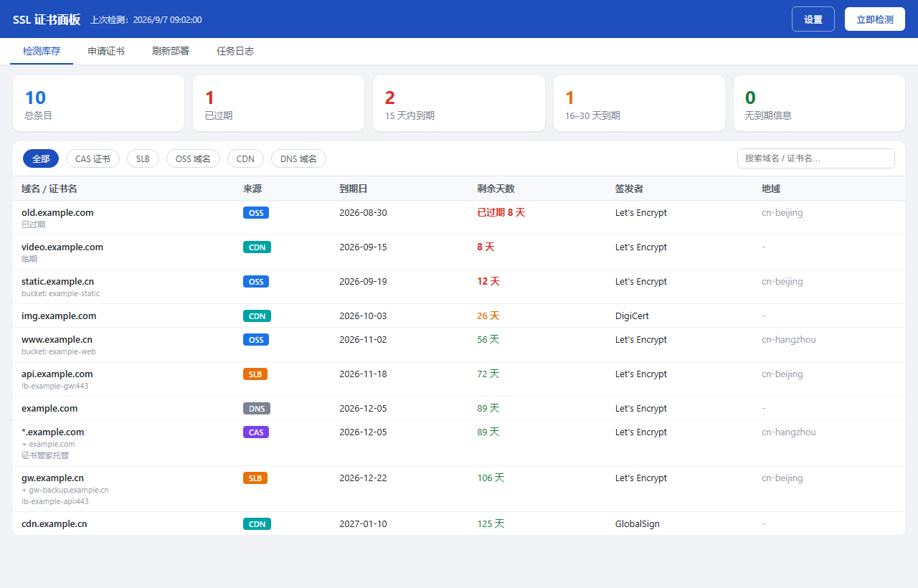This screenshot has width=918, height=588.
Task: Click the 125 天 remaining days value
Action: click(491, 523)
